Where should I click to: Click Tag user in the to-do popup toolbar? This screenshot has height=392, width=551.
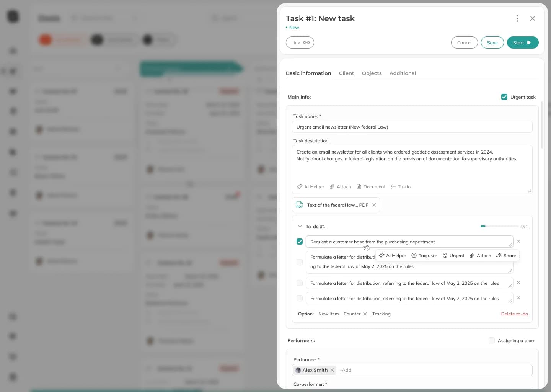point(424,256)
